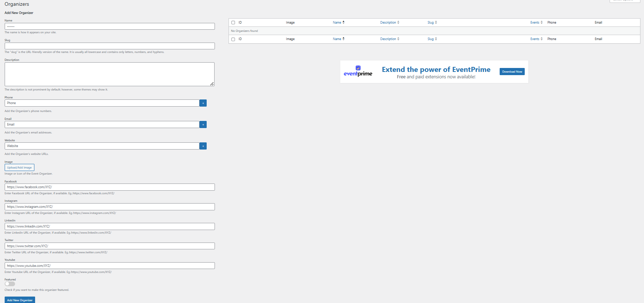Click the Slug input field
Image resolution: width=644 pixels, height=303 pixels.
point(110,46)
